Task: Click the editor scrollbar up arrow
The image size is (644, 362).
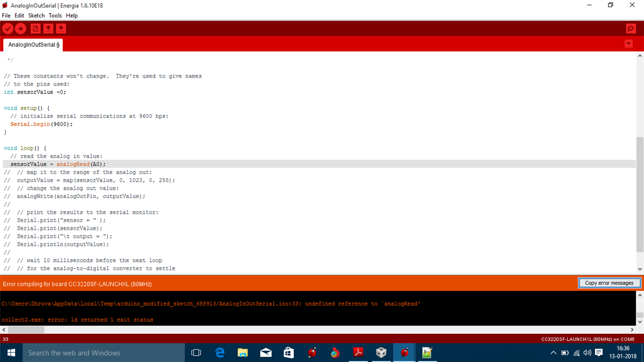Action: click(640, 56)
